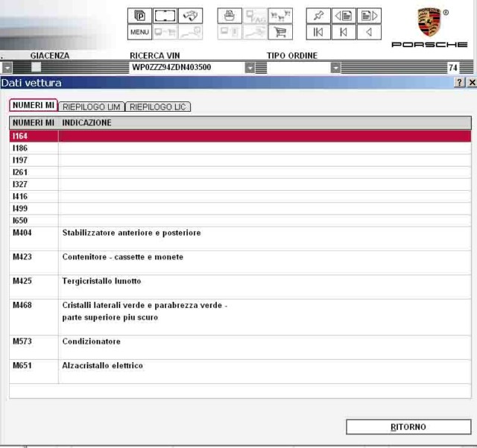477x448 pixels.
Task: Open the TIPO ORDINE dropdown
Action: pos(335,68)
